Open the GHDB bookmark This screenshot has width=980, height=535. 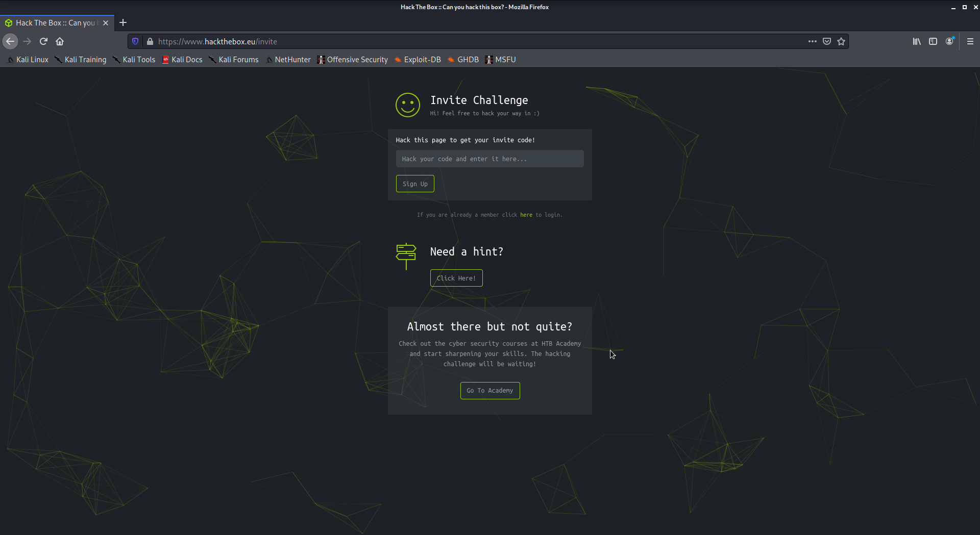click(463, 60)
